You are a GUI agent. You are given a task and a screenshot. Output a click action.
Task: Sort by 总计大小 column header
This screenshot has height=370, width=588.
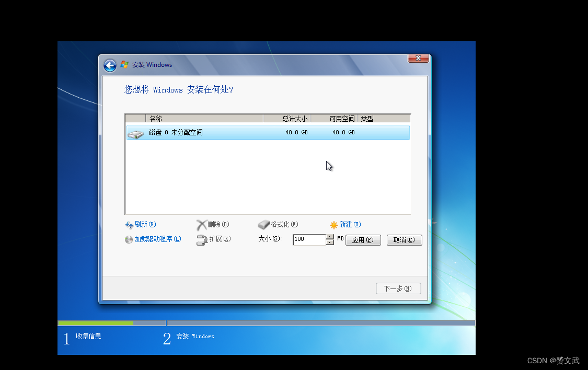[287, 119]
